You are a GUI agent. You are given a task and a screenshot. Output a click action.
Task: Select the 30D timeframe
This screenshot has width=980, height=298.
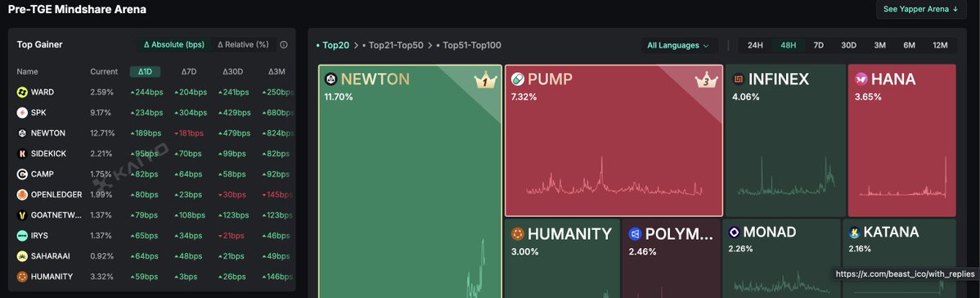point(848,45)
